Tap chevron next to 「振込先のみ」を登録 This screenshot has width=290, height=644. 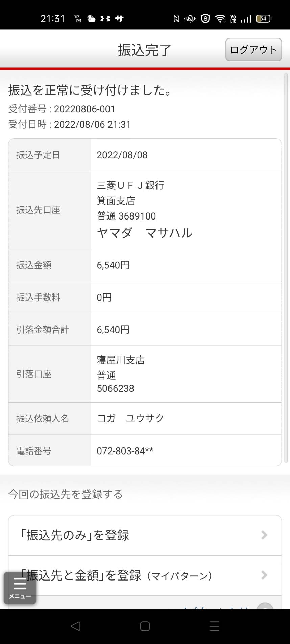click(x=264, y=535)
